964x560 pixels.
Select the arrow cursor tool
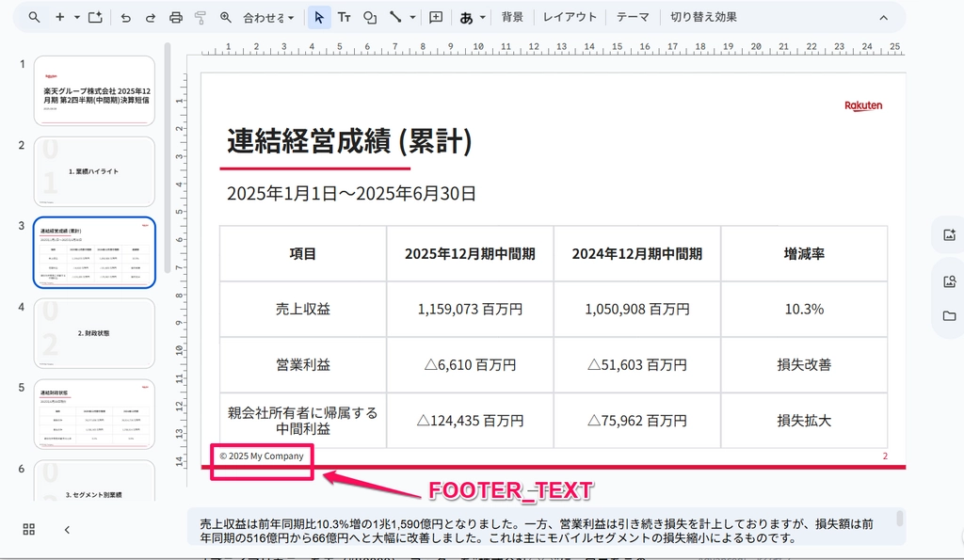click(318, 17)
